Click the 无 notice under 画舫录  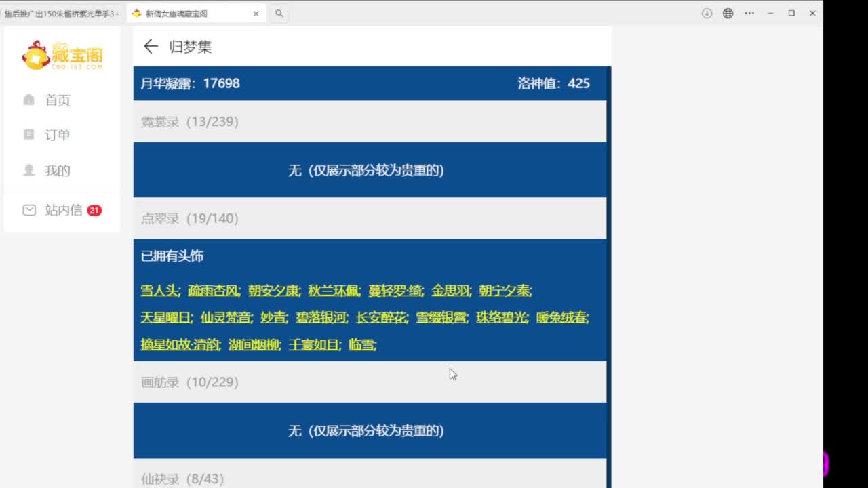coord(366,430)
